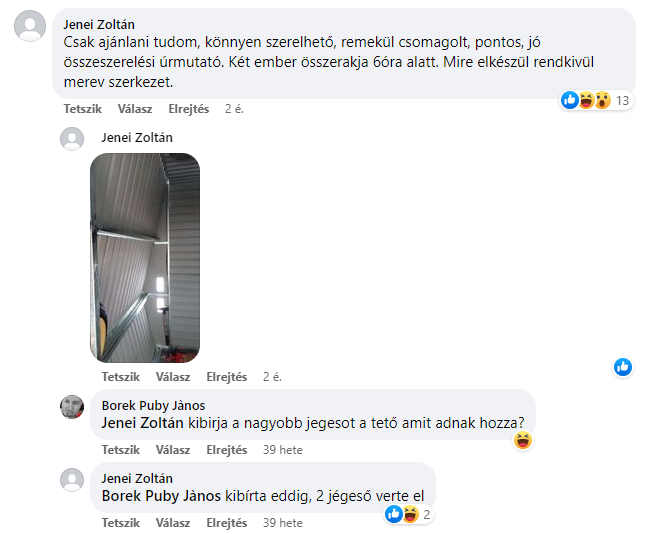Image resolution: width=669 pixels, height=534 pixels.
Task: Open Jenei Zoltán's avatar on top comment
Action: tap(30, 26)
